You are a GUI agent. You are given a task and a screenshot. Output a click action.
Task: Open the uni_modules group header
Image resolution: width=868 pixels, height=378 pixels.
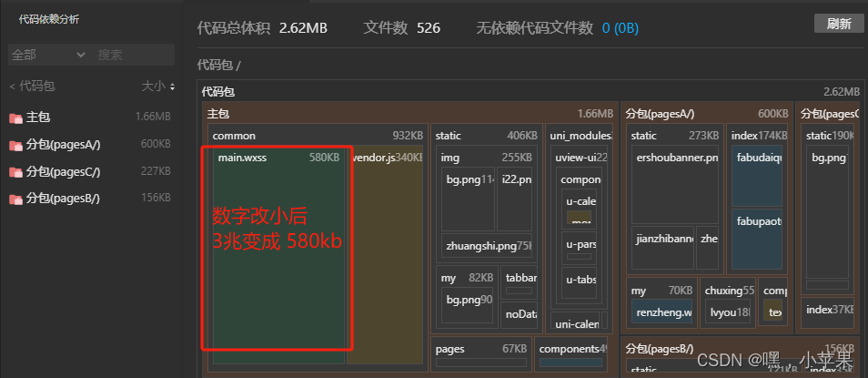pyautogui.click(x=579, y=135)
